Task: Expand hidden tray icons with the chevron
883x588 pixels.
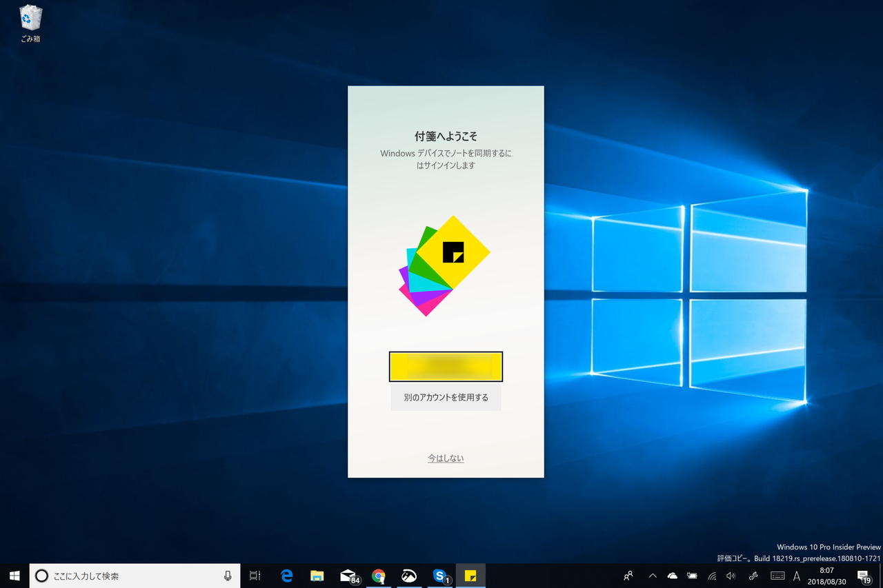Action: click(x=652, y=576)
